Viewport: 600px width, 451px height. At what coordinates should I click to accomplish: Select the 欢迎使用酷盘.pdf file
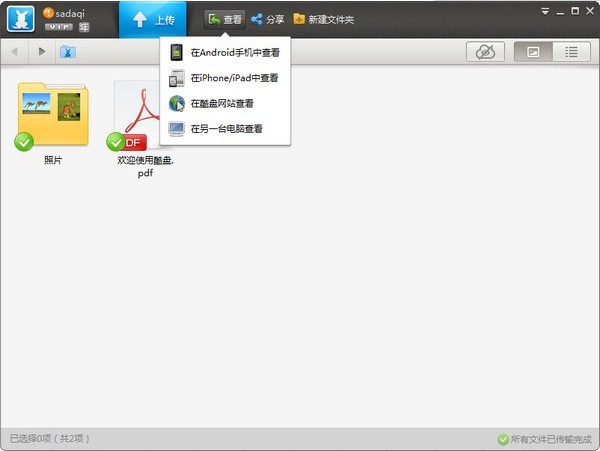pos(144,125)
